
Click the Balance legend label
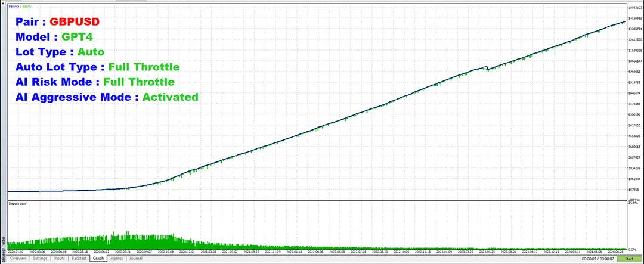pyautogui.click(x=13, y=7)
